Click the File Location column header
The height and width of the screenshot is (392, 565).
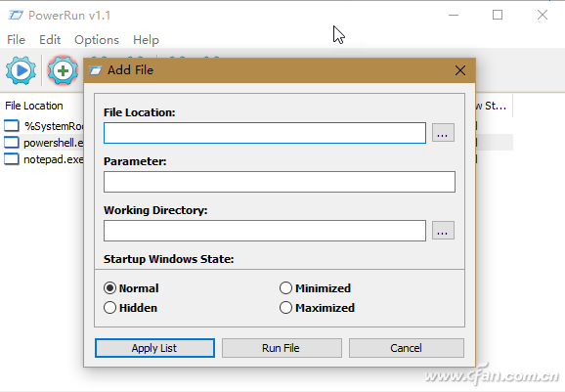coord(34,106)
